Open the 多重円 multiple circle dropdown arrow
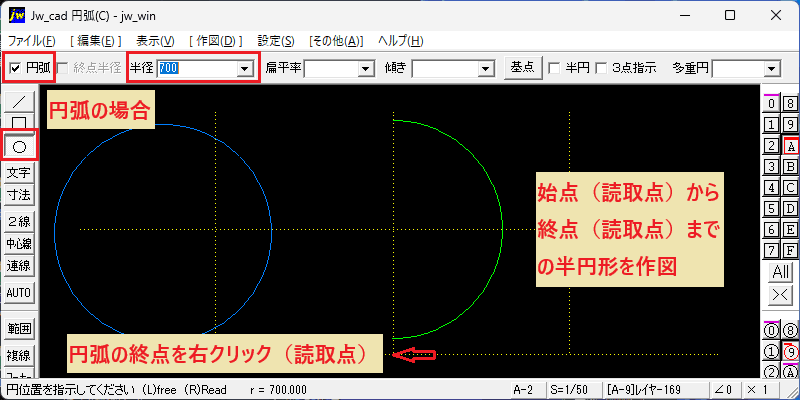The image size is (800, 400). tap(772, 68)
